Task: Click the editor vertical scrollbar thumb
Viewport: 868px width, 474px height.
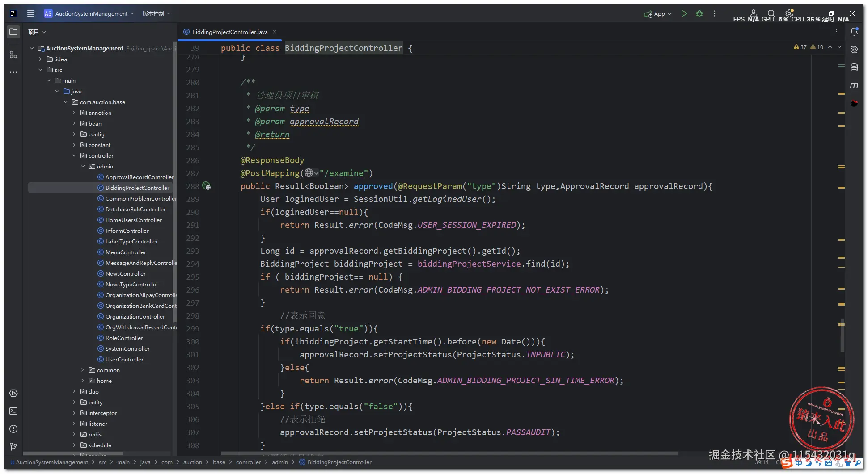Action: [x=843, y=335]
